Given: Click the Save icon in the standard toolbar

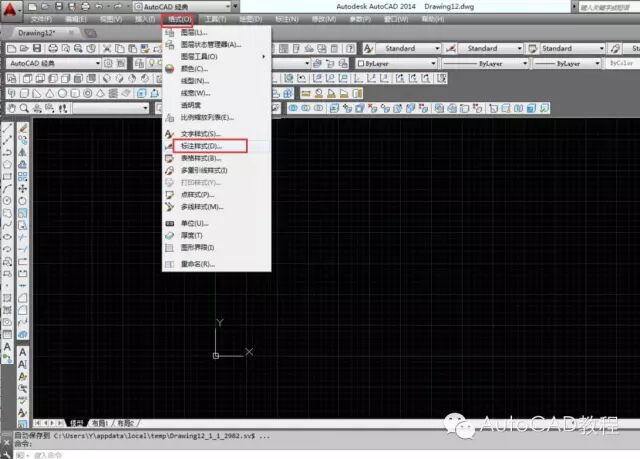Looking at the screenshot, I should pyautogui.click(x=37, y=49).
